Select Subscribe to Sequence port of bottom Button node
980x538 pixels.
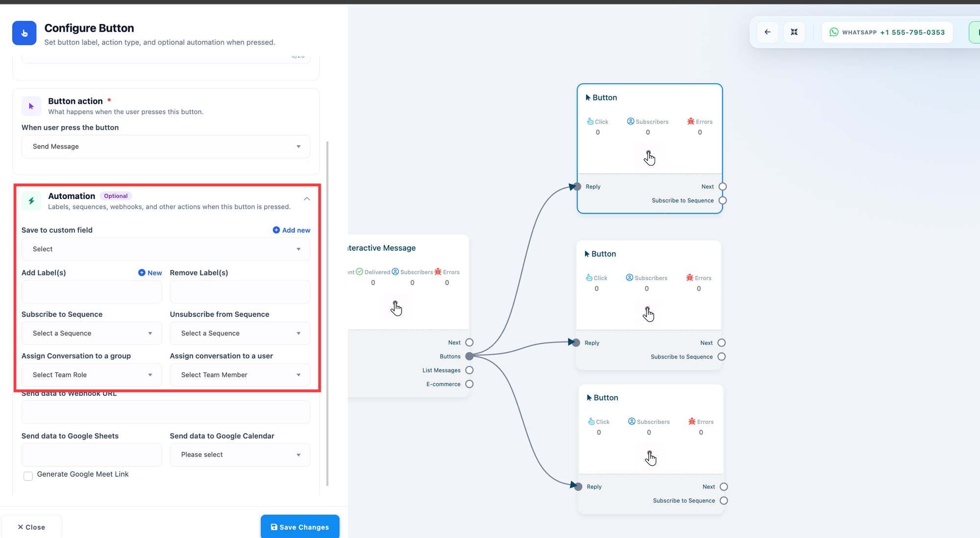point(724,501)
